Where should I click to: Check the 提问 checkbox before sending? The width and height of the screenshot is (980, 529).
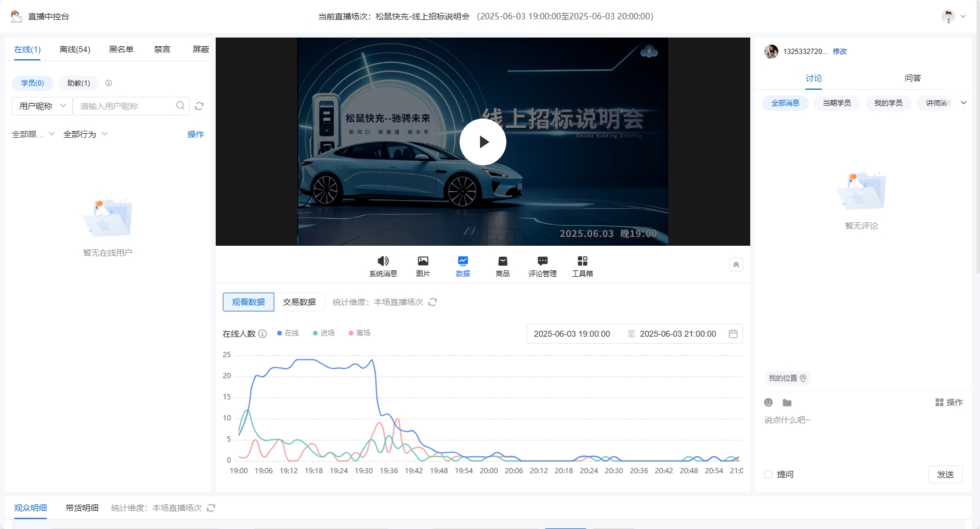point(768,474)
